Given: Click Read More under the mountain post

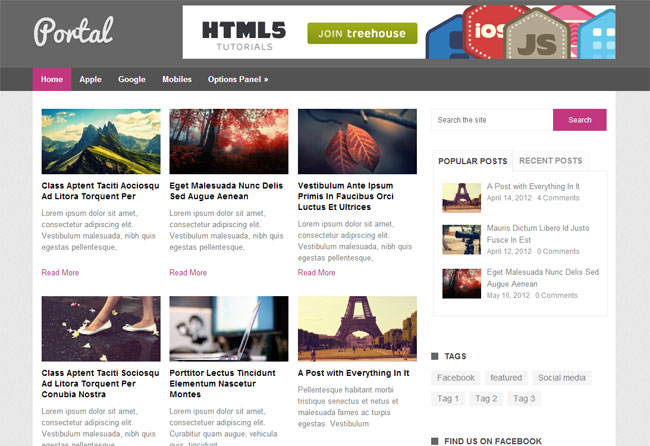Looking at the screenshot, I should [x=60, y=272].
